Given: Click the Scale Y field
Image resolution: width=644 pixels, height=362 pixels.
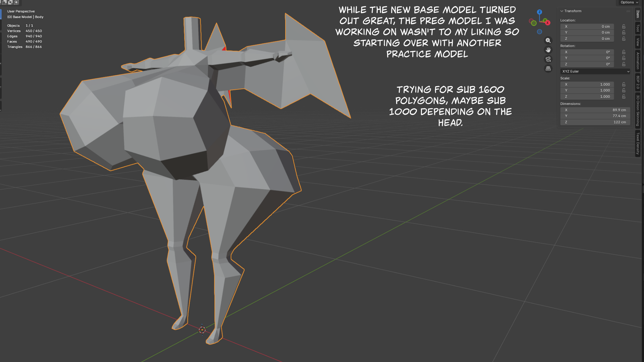Looking at the screenshot, I should (x=587, y=90).
